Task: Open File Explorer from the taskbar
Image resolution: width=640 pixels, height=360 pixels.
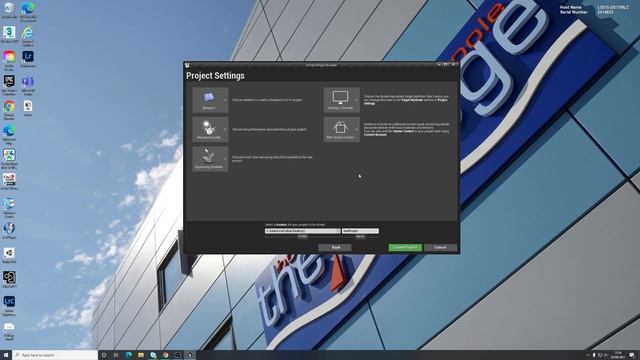Action: 141,355
